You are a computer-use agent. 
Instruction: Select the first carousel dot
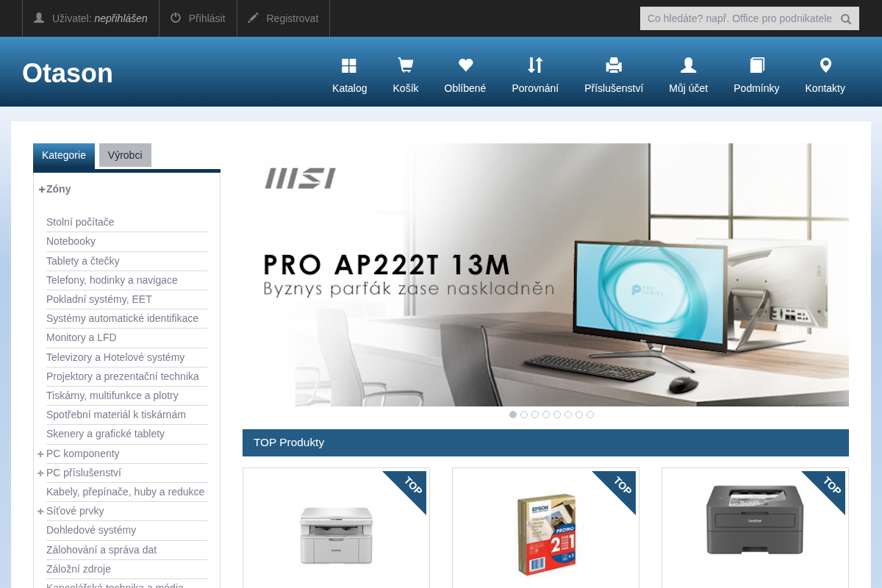point(513,415)
